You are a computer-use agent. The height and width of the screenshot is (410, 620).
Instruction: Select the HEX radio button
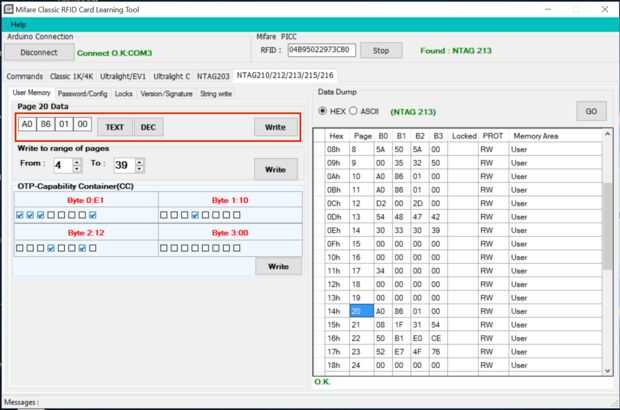[x=323, y=111]
